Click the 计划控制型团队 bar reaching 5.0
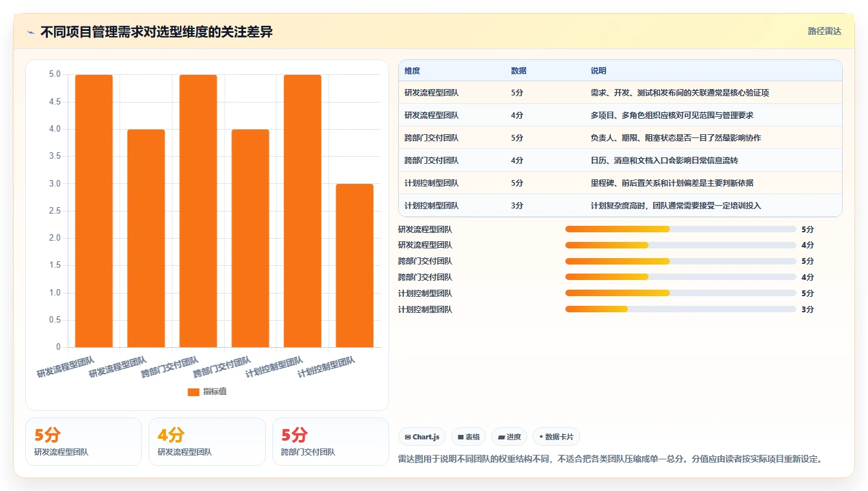 click(303, 211)
